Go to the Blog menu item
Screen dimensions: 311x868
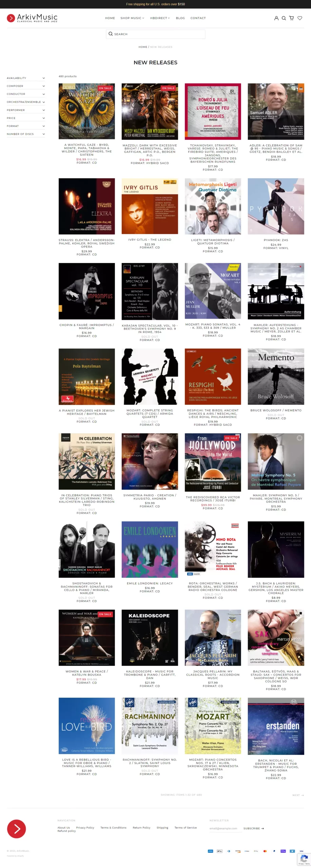[x=180, y=18]
